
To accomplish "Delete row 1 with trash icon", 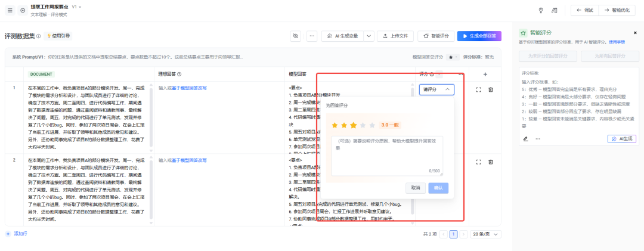I will [490, 89].
